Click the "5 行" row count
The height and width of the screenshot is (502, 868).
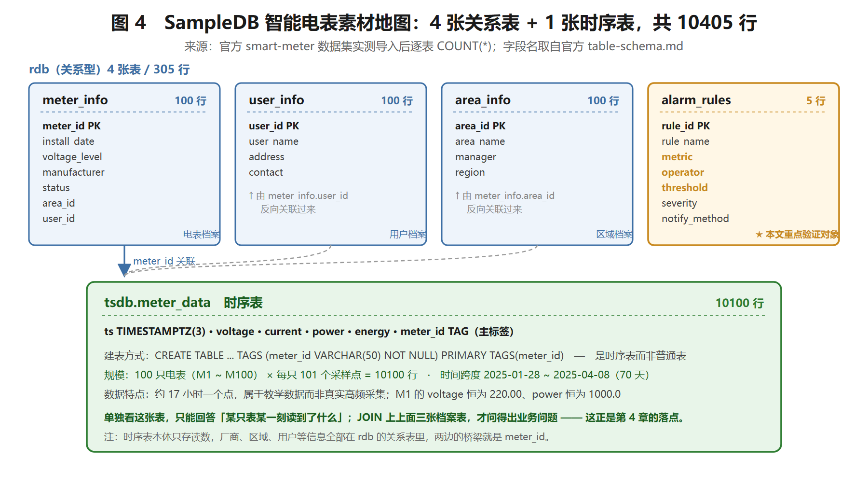(x=816, y=100)
